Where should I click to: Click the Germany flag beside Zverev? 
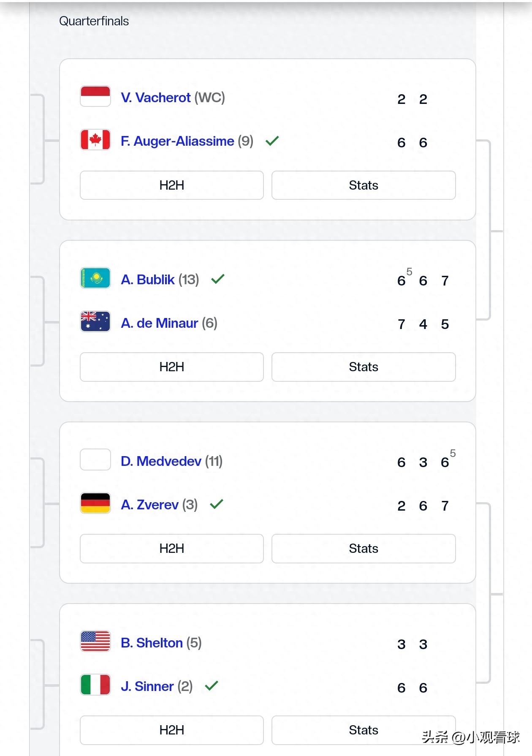pos(95,503)
